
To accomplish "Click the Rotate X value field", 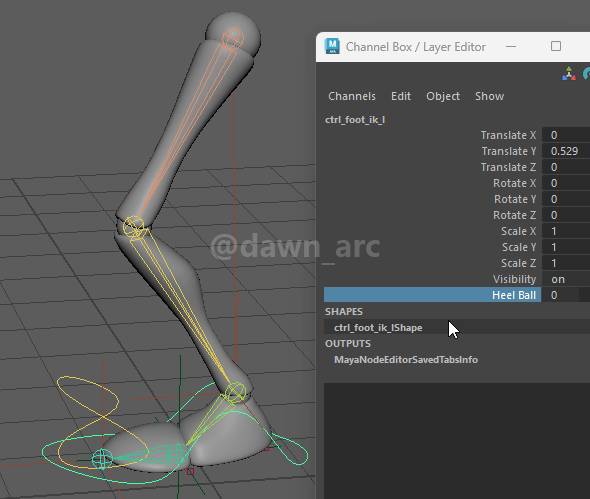I will click(x=566, y=183).
